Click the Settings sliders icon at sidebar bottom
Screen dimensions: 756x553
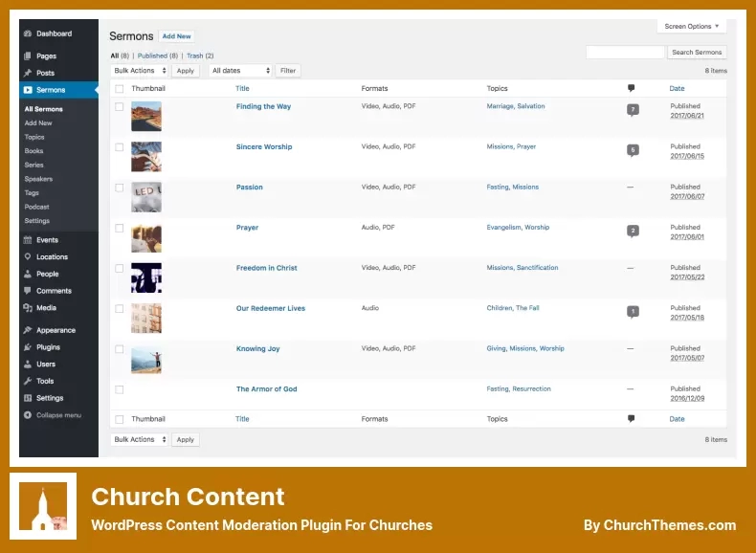pyautogui.click(x=28, y=398)
